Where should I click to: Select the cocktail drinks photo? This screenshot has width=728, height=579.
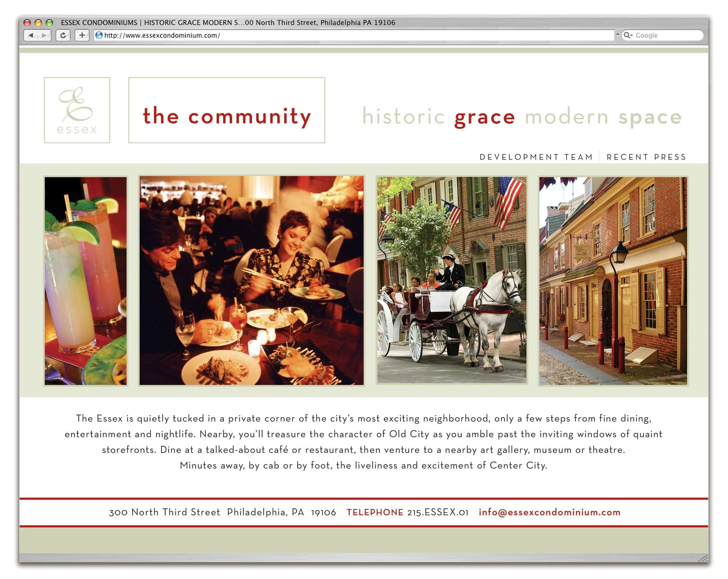[86, 281]
